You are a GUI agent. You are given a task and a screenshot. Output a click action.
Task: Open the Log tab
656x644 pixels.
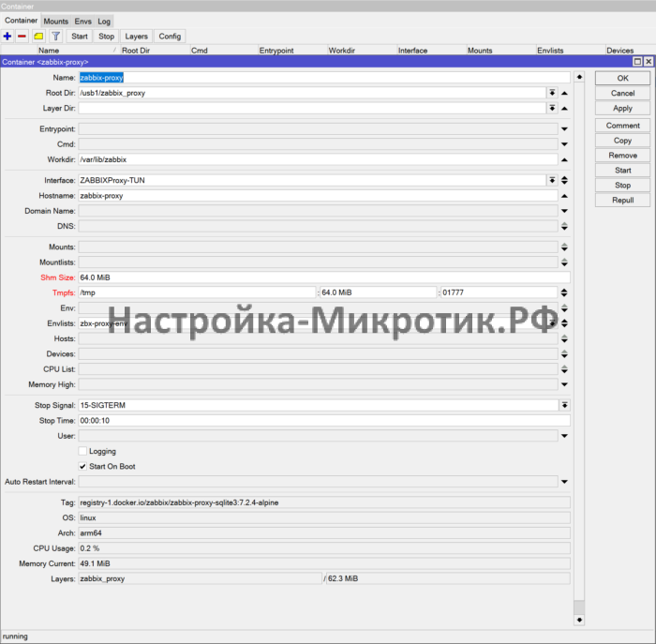click(104, 22)
